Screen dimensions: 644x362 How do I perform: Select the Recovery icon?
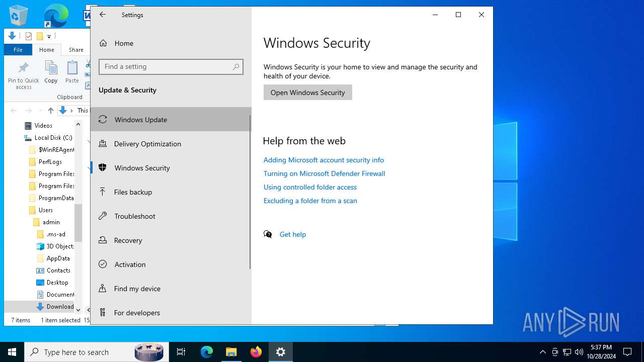(103, 240)
